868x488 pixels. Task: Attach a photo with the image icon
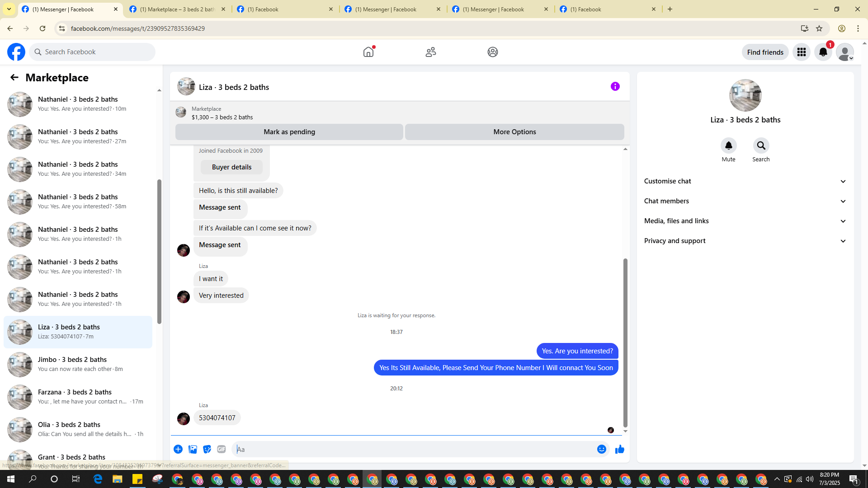[x=193, y=449]
